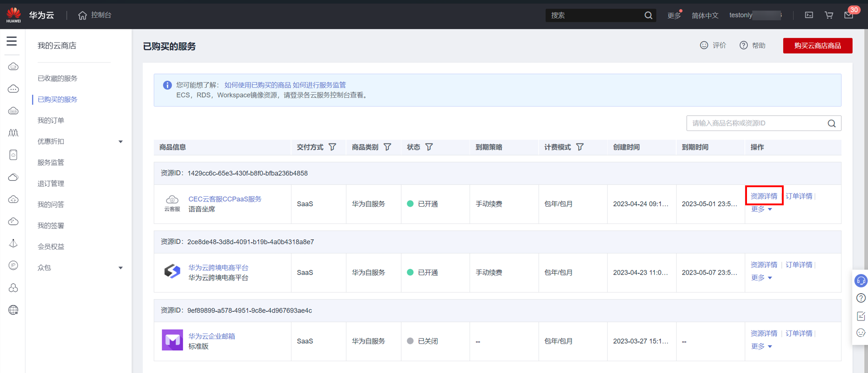
Task: Click the home console icon
Action: pos(82,15)
